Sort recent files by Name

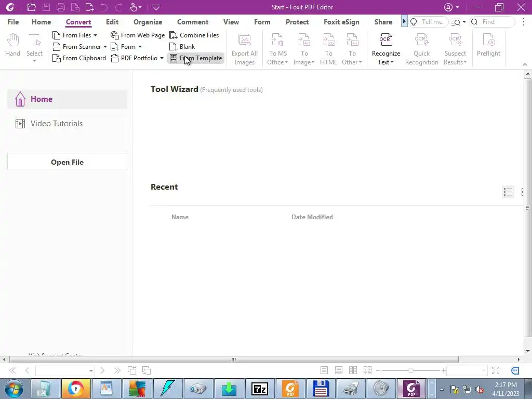click(180, 217)
